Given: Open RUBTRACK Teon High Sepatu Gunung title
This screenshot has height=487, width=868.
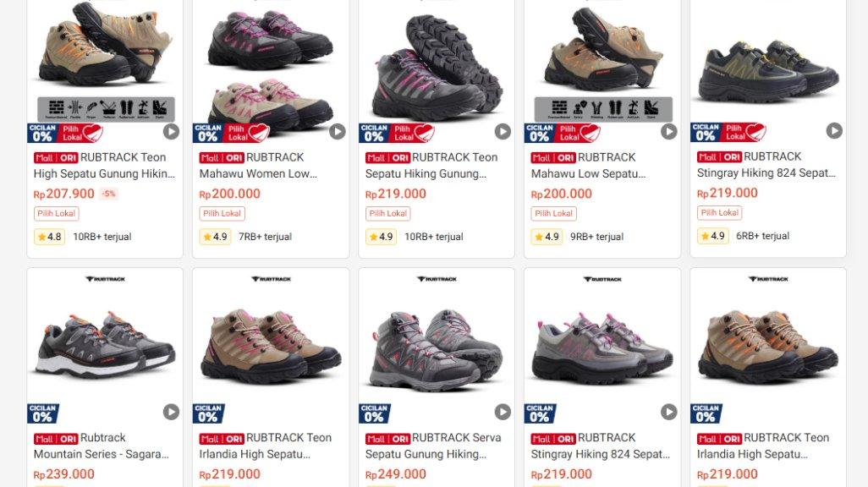Looking at the screenshot, I should point(105,166).
